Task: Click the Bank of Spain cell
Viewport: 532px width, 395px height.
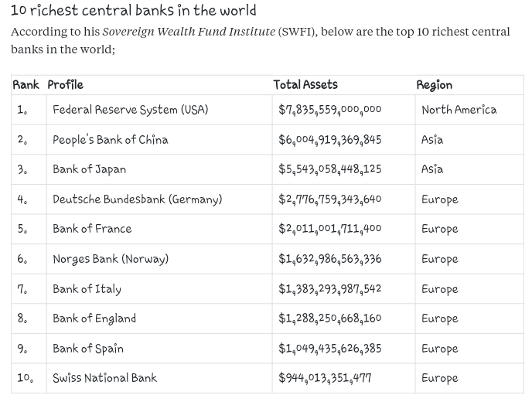Action: pos(88,349)
